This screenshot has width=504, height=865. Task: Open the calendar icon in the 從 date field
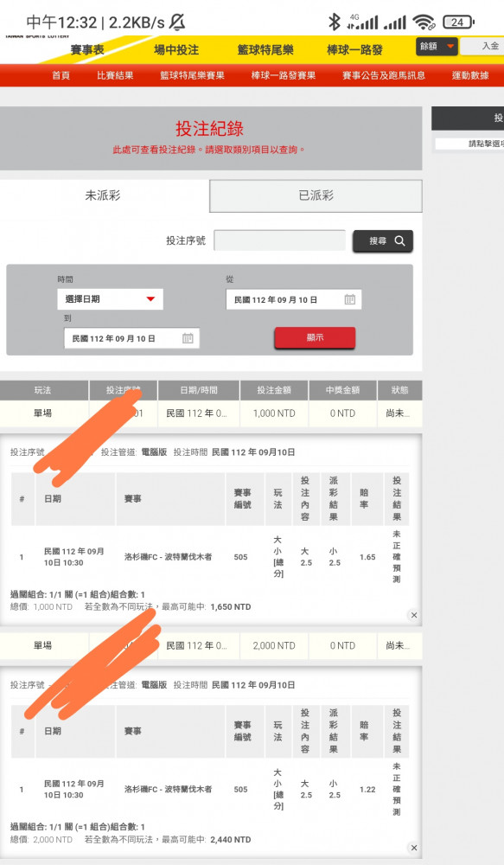tap(350, 299)
